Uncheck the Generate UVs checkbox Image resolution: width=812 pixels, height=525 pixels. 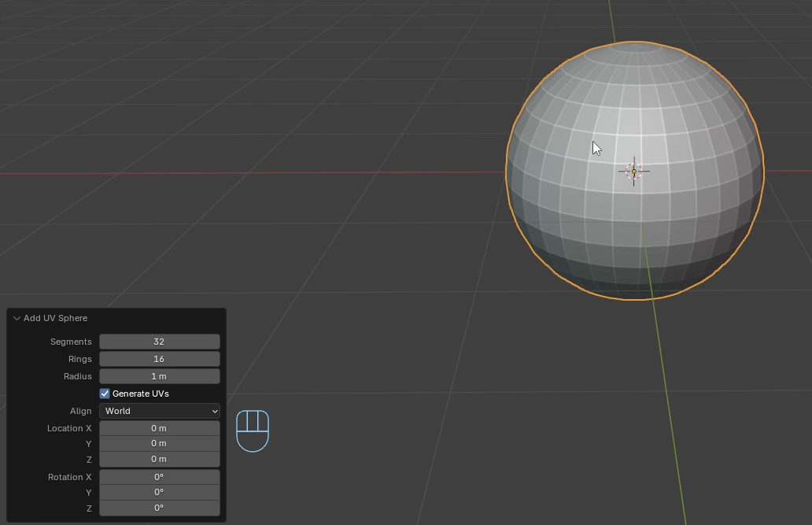point(105,394)
